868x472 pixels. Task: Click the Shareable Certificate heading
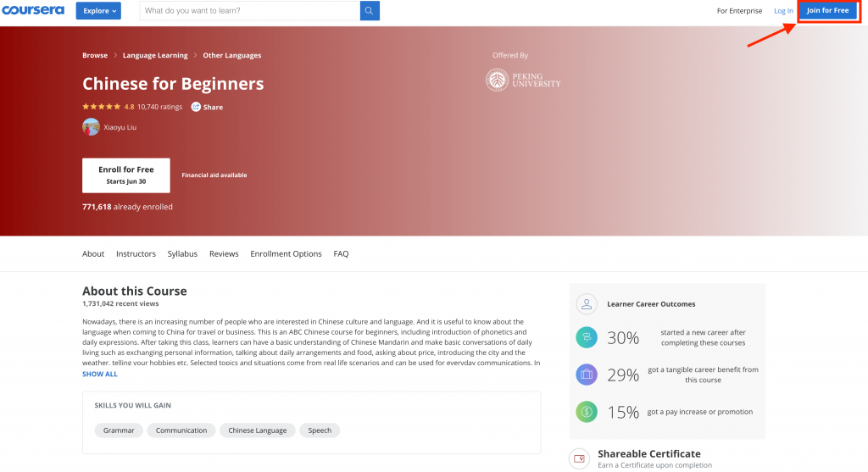(648, 453)
